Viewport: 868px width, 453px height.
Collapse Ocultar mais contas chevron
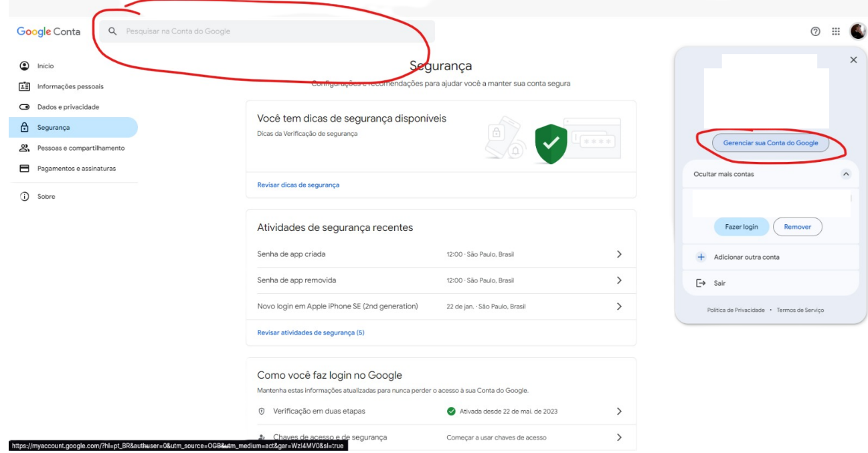846,174
